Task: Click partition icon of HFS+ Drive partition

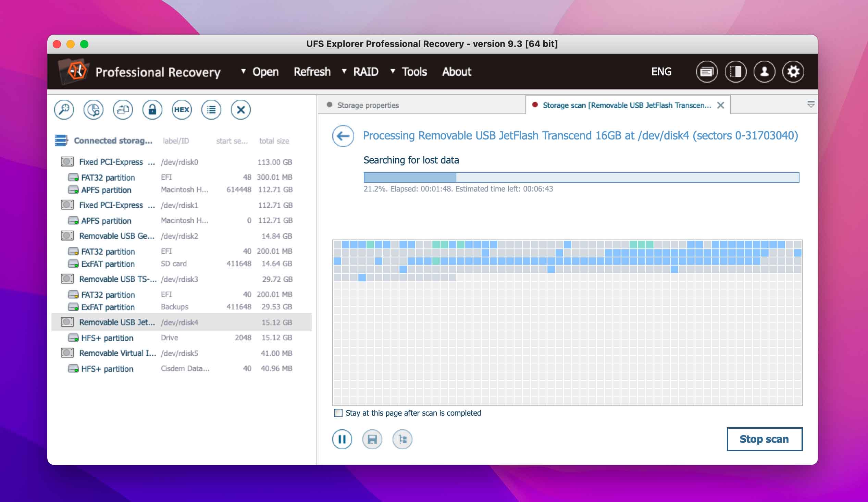Action: pos(73,338)
